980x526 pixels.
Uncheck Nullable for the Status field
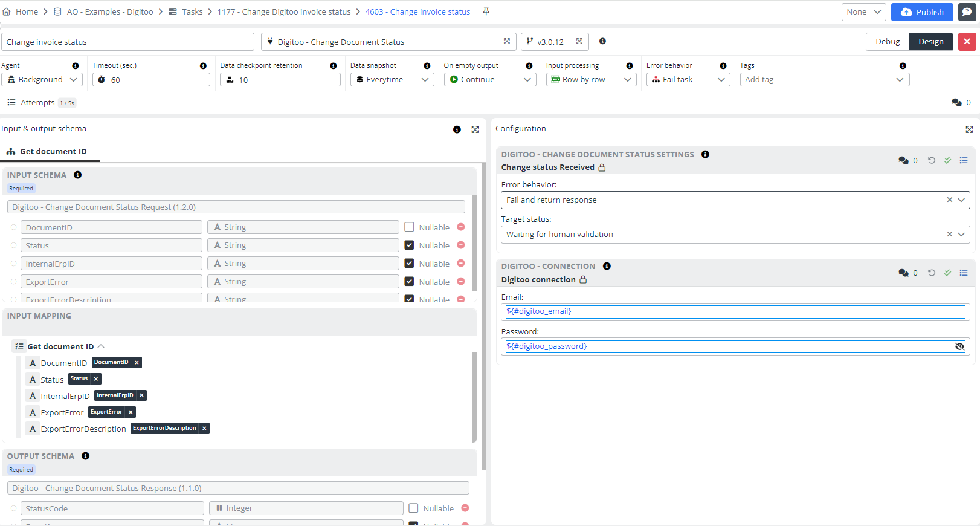[409, 245]
